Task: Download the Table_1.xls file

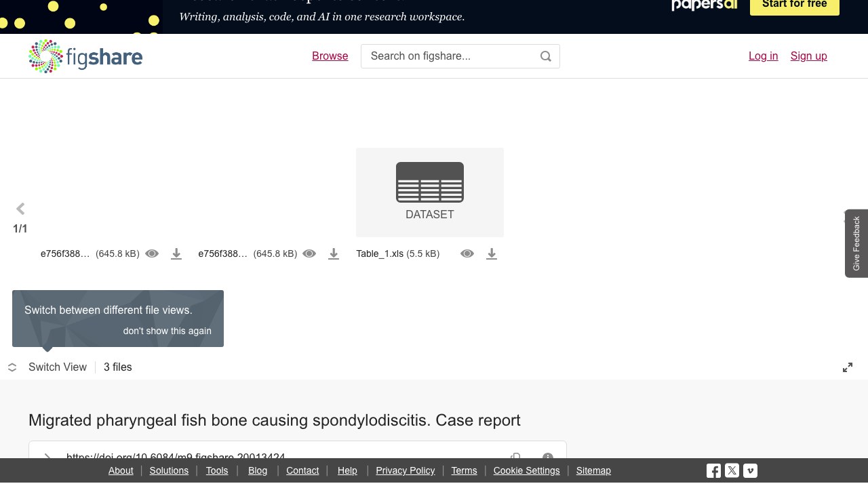Action: (492, 253)
